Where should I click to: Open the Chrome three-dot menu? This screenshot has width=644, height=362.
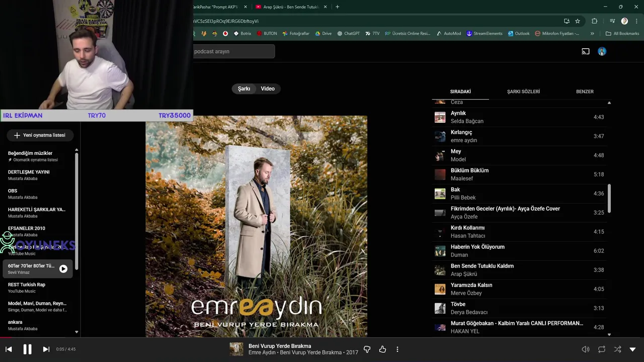pyautogui.click(x=636, y=21)
